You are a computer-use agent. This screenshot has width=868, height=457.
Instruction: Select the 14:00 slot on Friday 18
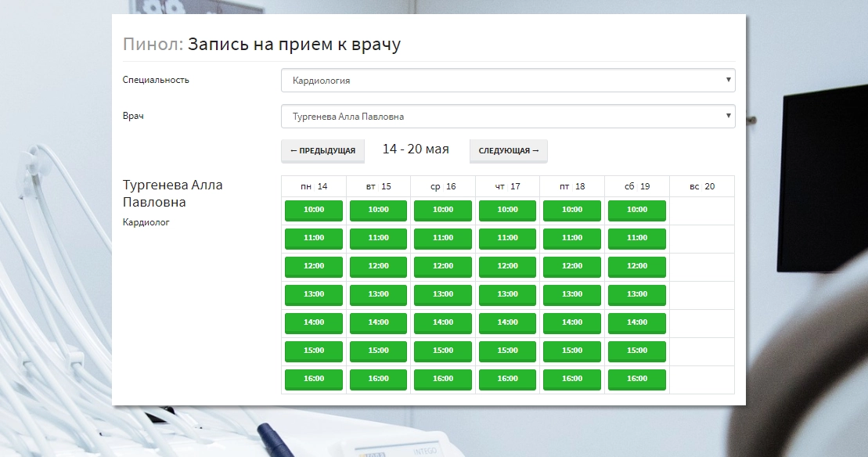point(571,322)
